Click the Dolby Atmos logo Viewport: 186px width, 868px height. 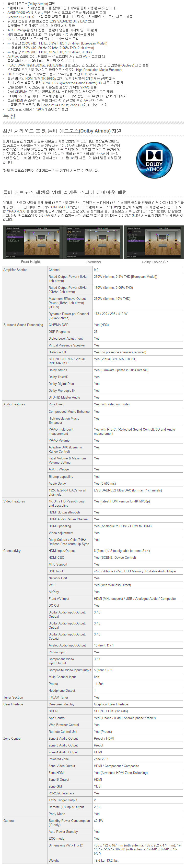(154, 160)
